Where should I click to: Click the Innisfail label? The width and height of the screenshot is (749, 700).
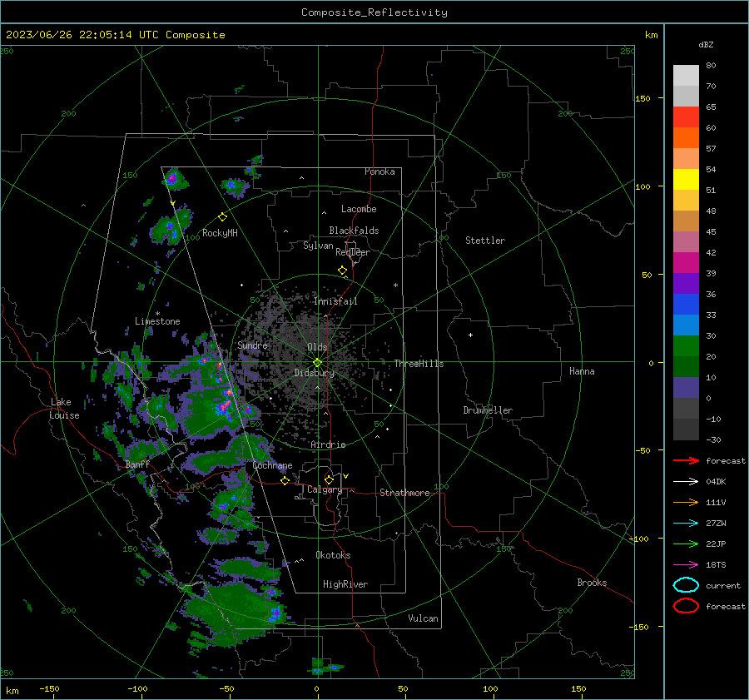335,301
